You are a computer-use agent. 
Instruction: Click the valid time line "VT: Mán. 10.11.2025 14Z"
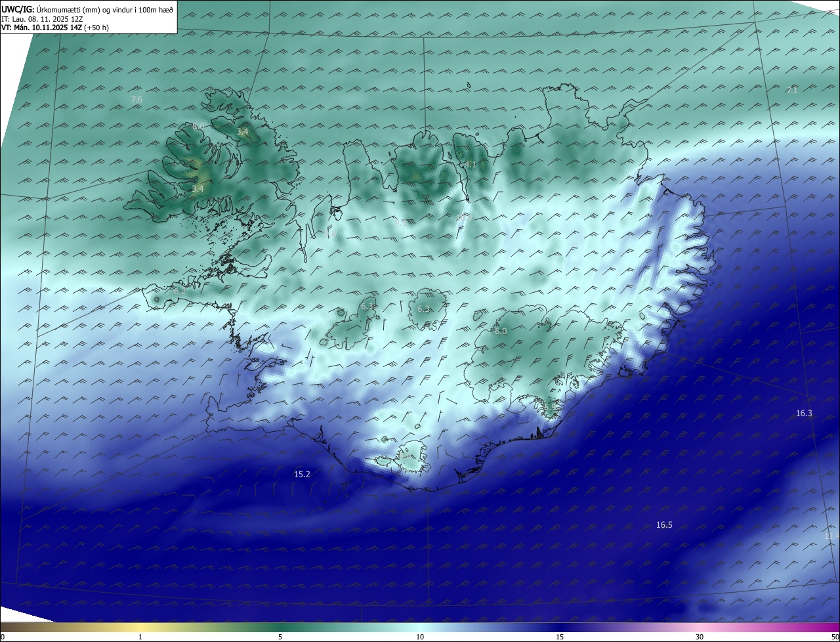(41, 28)
